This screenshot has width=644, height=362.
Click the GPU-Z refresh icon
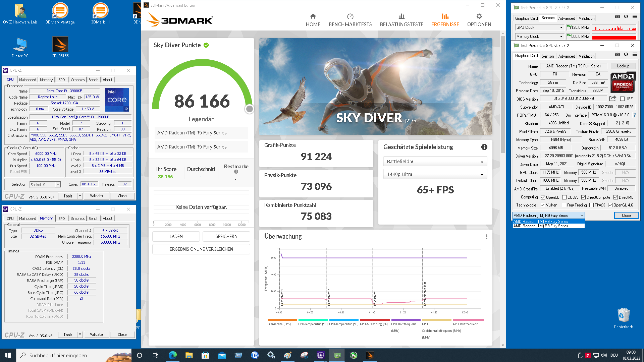[x=626, y=54]
